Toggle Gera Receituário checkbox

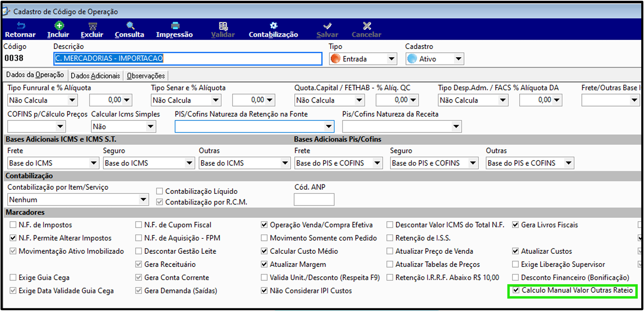[x=138, y=264]
